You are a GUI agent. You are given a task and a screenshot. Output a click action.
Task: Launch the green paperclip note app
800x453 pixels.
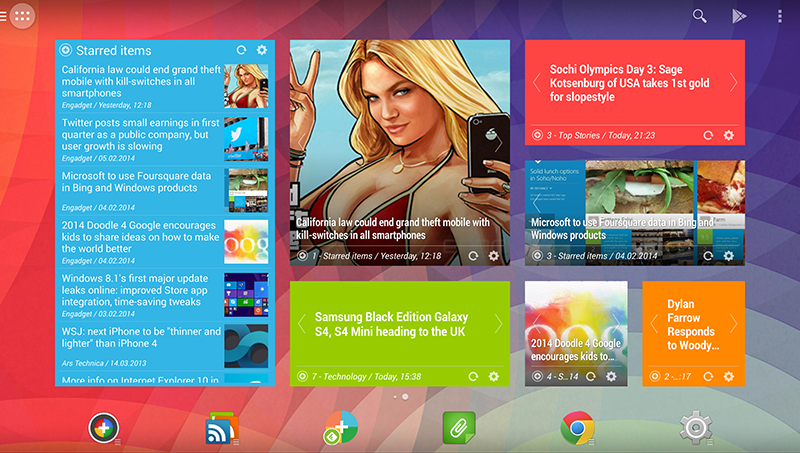(x=459, y=427)
